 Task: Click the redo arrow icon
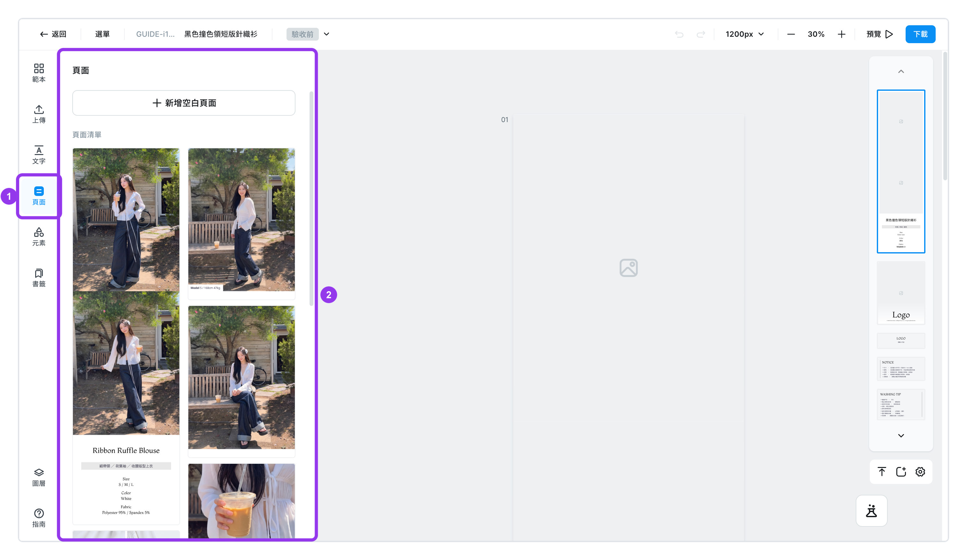[x=701, y=34]
